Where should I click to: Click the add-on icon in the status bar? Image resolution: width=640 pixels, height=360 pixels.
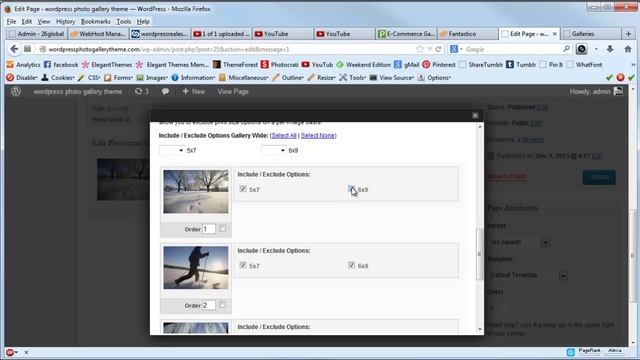(11, 352)
